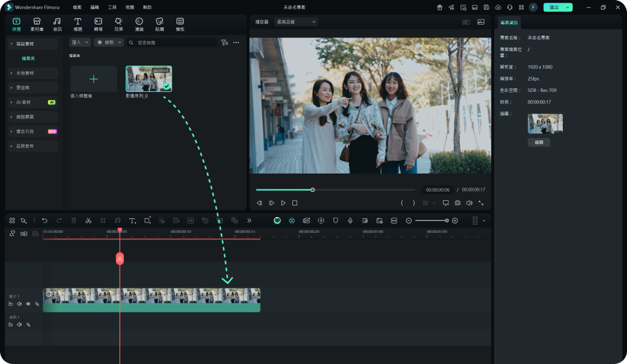Image resolution: width=627 pixels, height=364 pixels.
Task: Open the 工具 menu
Action: tap(112, 7)
